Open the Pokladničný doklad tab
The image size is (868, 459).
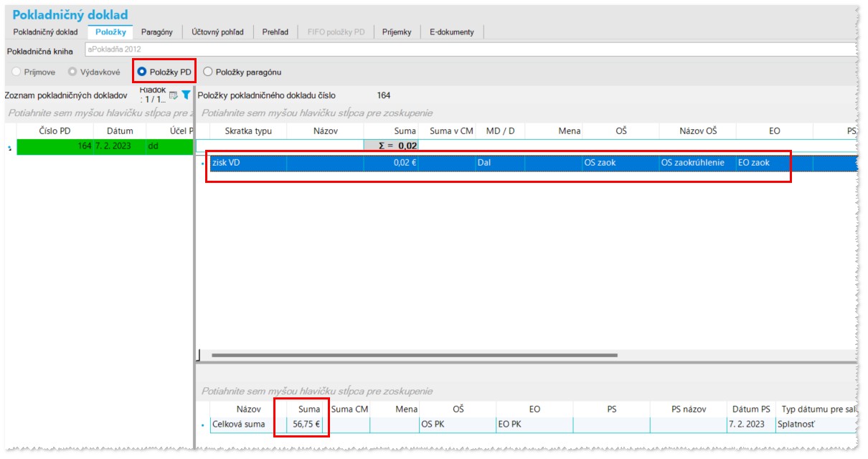45,32
